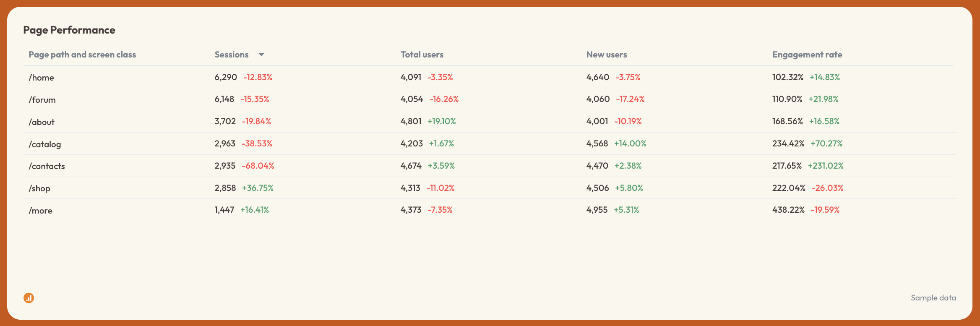Image resolution: width=980 pixels, height=326 pixels.
Task: Click the Sessions column header label
Action: [x=231, y=54]
